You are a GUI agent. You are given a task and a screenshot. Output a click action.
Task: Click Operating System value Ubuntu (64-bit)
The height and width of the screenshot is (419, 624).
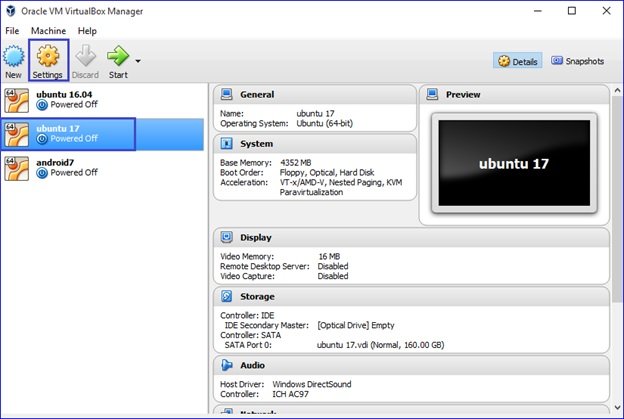click(x=324, y=123)
